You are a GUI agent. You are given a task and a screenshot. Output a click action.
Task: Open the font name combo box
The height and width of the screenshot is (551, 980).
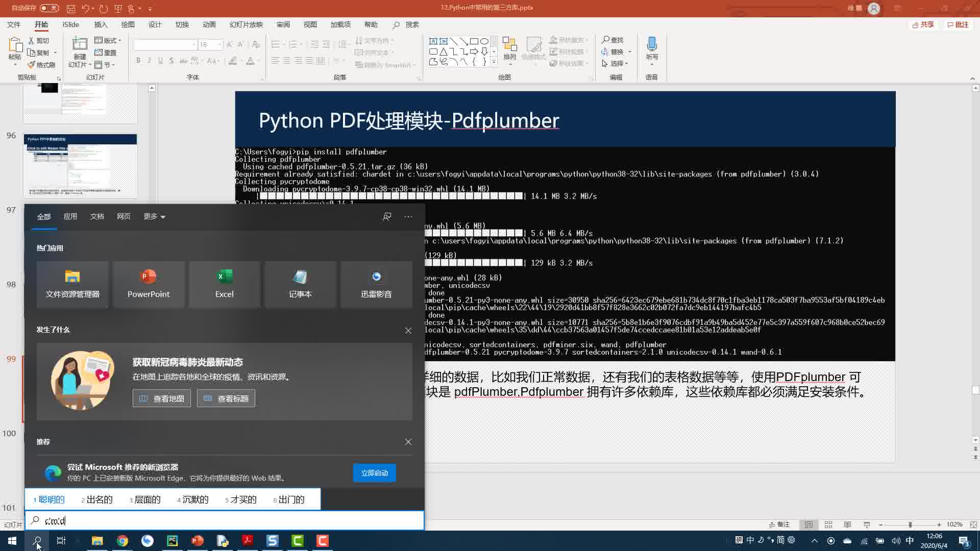point(165,44)
